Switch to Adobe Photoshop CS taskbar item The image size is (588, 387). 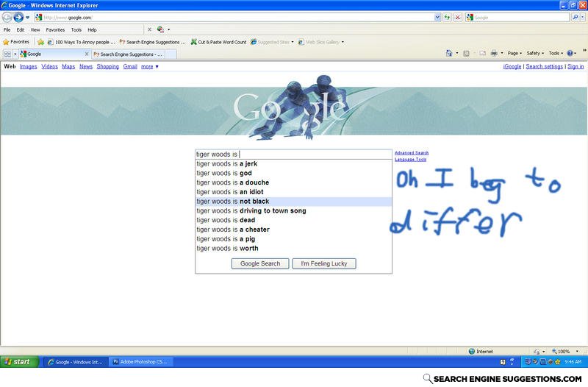click(141, 362)
